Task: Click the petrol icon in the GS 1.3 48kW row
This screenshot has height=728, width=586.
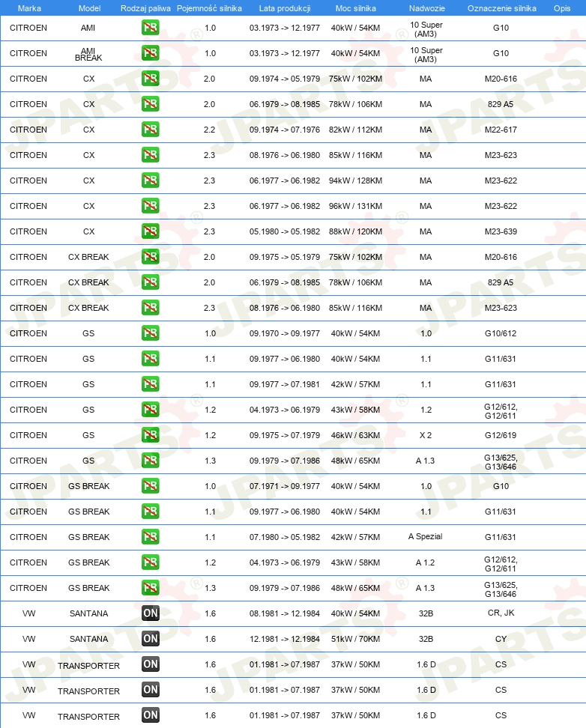Action: click(x=150, y=461)
